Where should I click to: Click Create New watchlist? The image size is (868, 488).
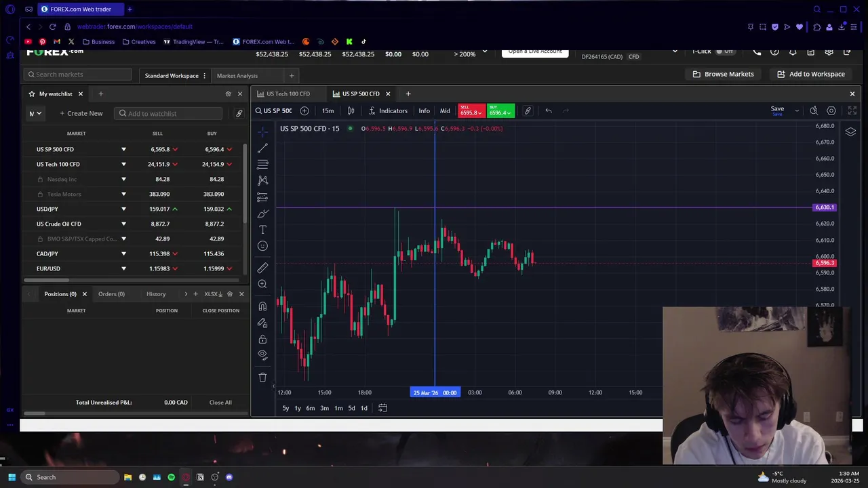[81, 113]
